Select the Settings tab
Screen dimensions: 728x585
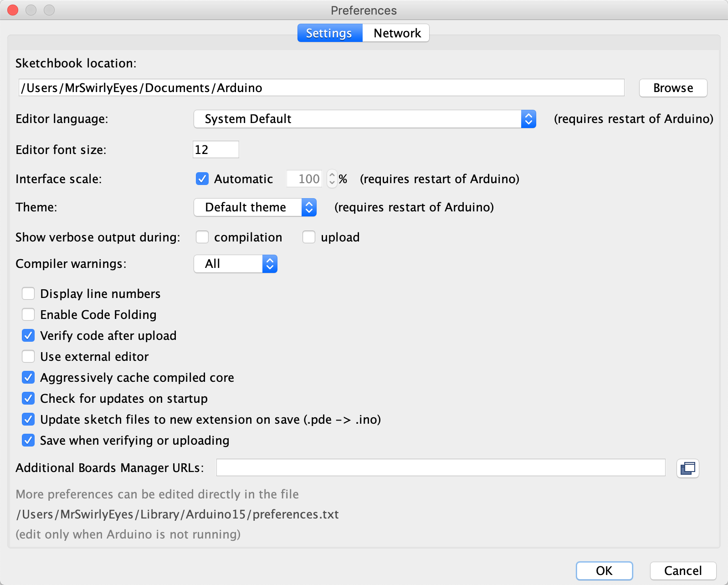pyautogui.click(x=329, y=33)
